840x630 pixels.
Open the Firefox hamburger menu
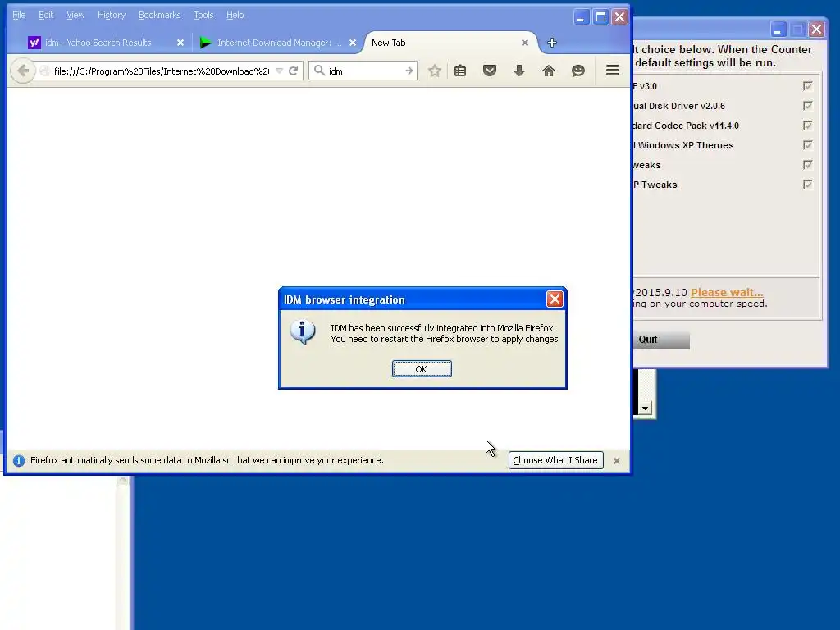[613, 71]
